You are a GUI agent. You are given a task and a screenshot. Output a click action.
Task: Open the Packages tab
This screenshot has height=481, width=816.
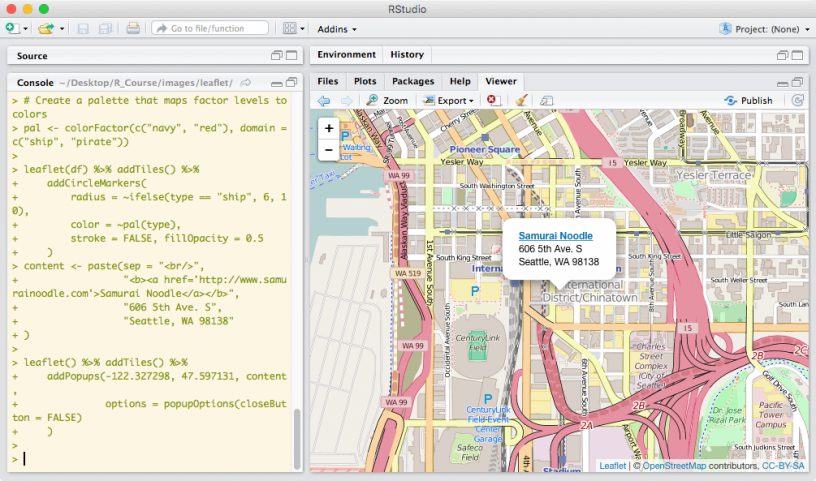[x=413, y=80]
